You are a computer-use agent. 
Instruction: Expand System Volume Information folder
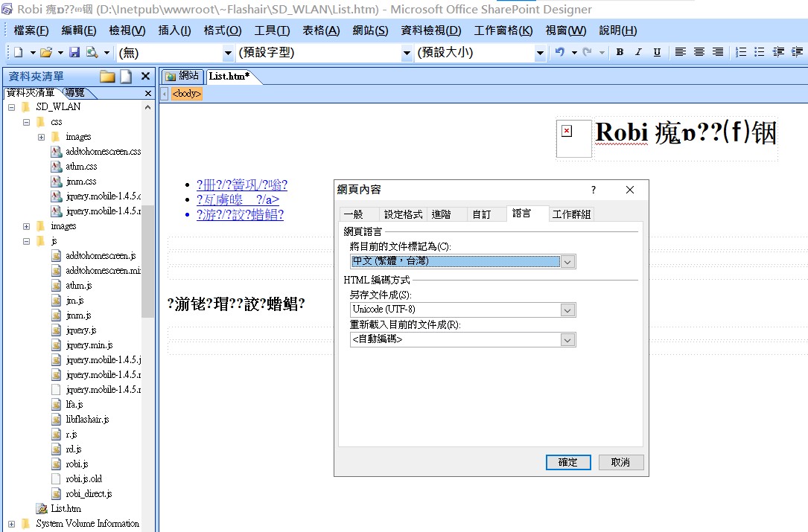pos(11,524)
